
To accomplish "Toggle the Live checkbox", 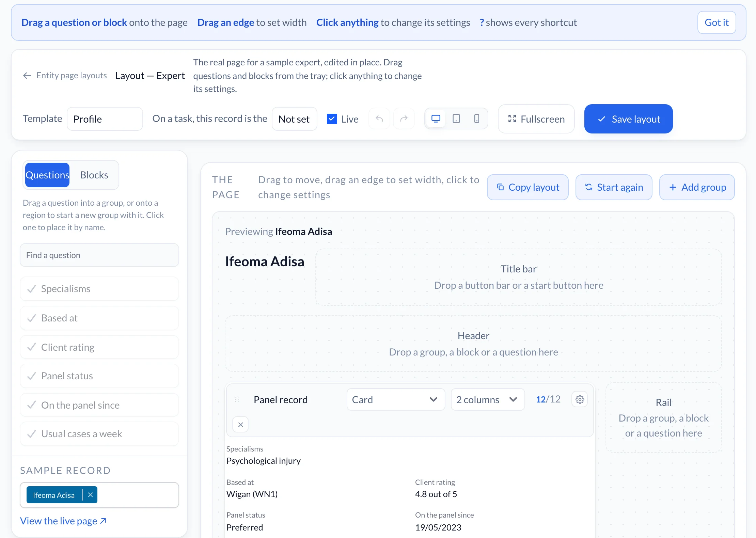I will (x=332, y=119).
